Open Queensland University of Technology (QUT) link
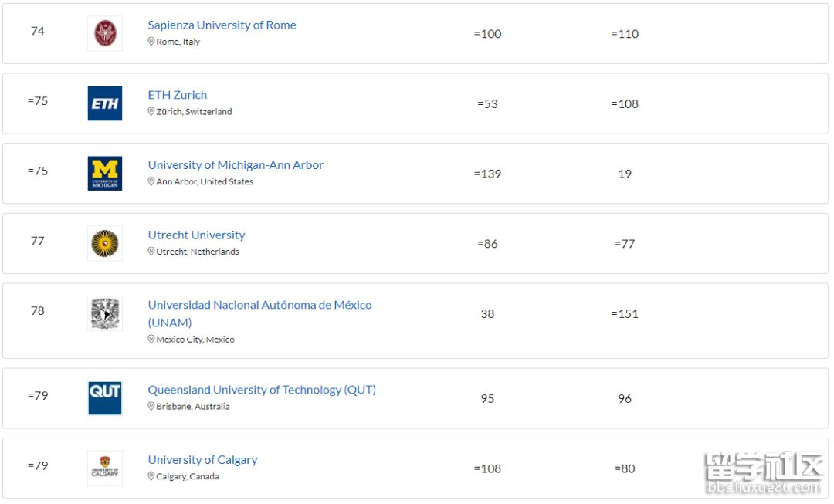Viewport: 834px width, 504px height. [x=262, y=390]
